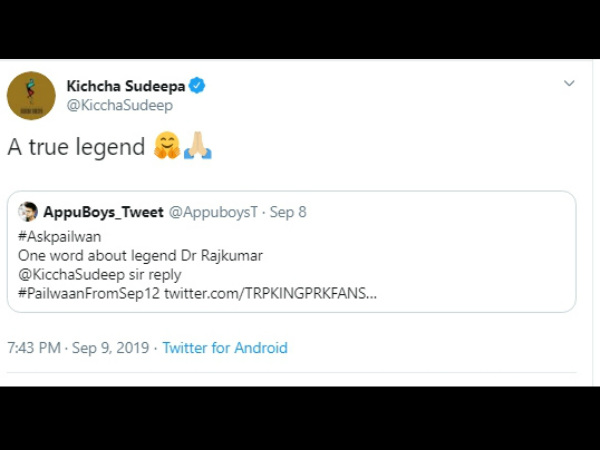This screenshot has height=450, width=600.
Task: Open Kichcha Sudeepa's profile picture
Action: 31,96
